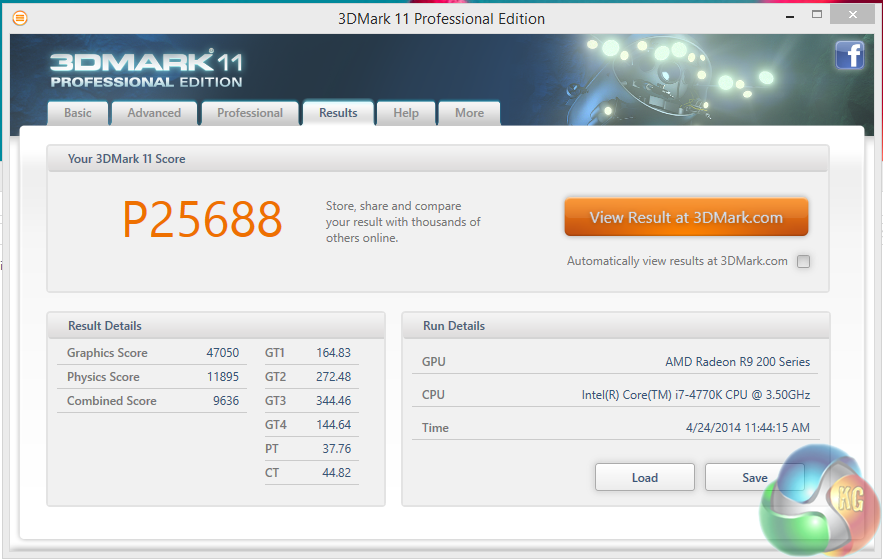Enable automatically view results at 3DMark.com
The width and height of the screenshot is (883, 559).
804,261
